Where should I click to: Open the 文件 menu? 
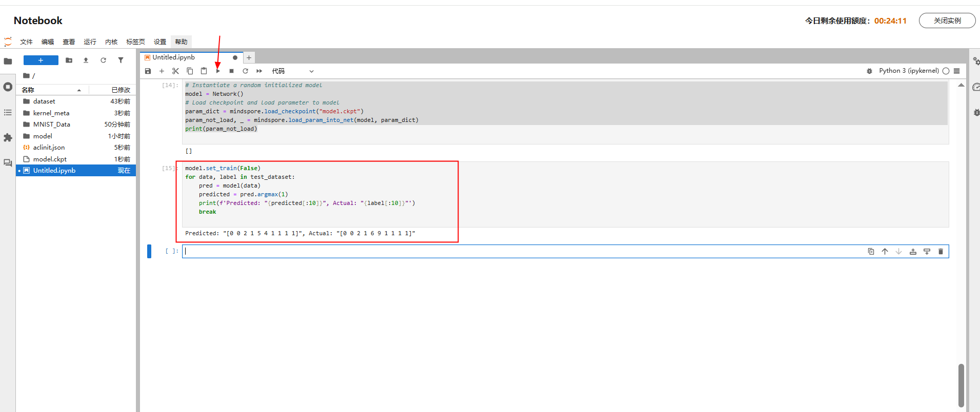coord(26,42)
